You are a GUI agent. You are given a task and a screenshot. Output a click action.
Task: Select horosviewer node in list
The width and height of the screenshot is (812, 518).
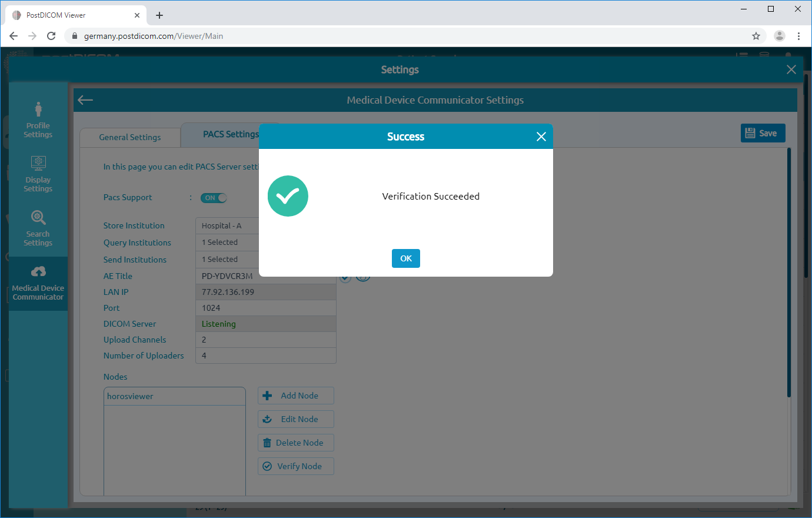click(175, 396)
